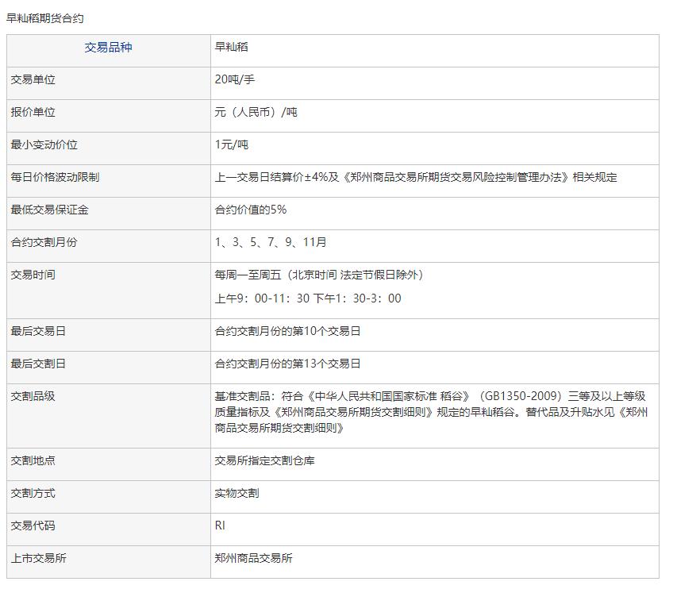Select the title 早籼稻期货合约
Viewport: 677px width, 616px height.
point(45,18)
